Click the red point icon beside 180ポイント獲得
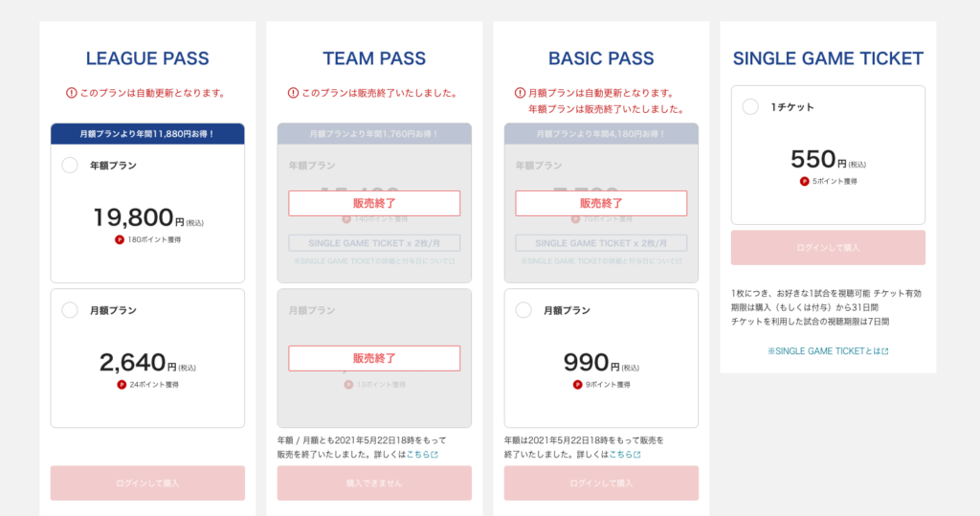980x516 pixels. (120, 239)
